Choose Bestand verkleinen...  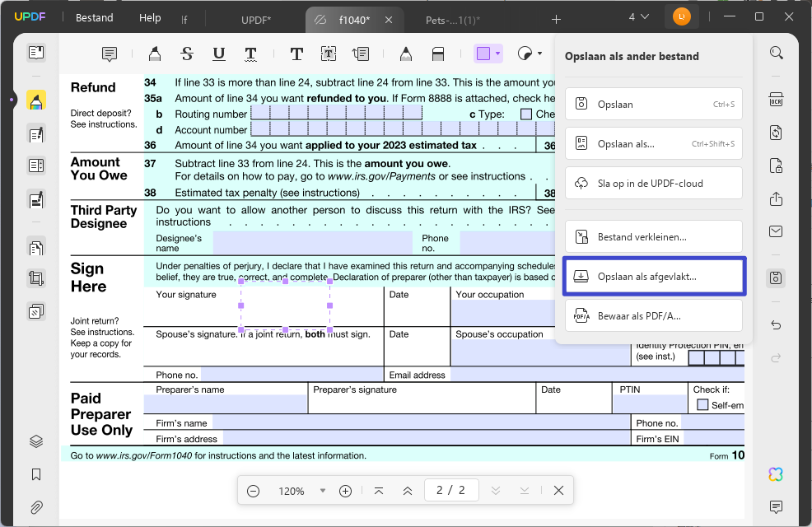pos(654,236)
